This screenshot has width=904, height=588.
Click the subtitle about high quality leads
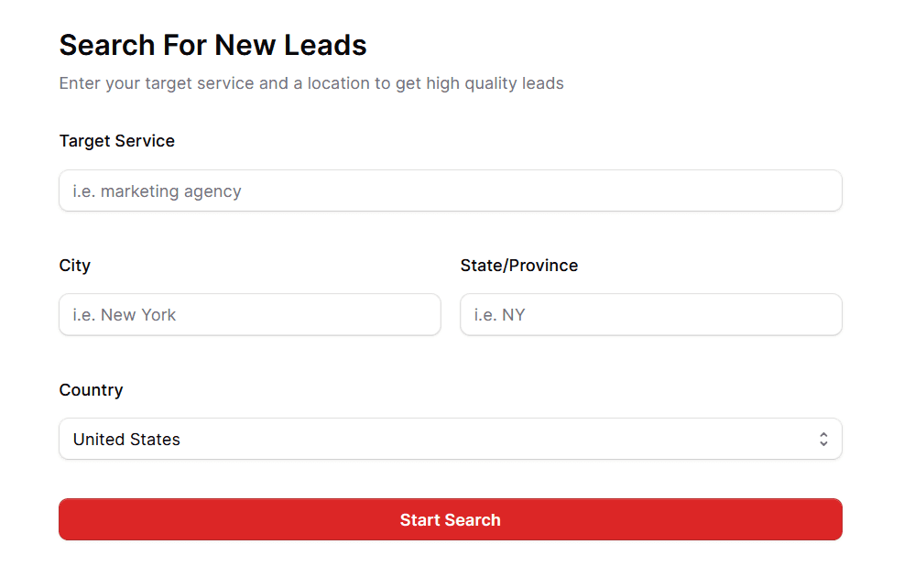[x=311, y=83]
